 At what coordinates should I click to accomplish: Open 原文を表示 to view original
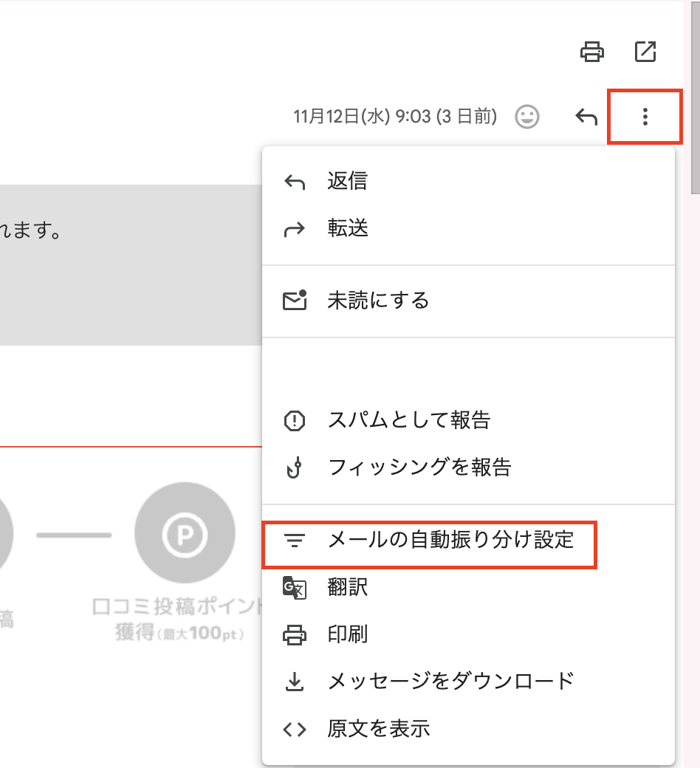click(378, 729)
